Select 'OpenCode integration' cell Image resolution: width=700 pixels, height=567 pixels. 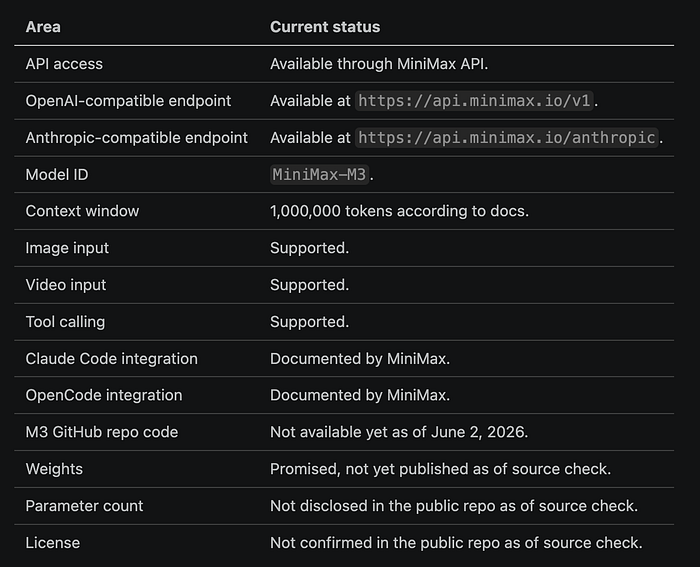(x=104, y=395)
